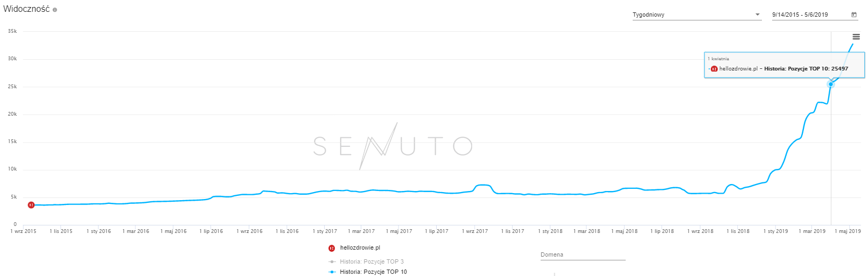Toggle the Historia: Pozycje TOP 3 series
The image size is (868, 276).
(372, 261)
